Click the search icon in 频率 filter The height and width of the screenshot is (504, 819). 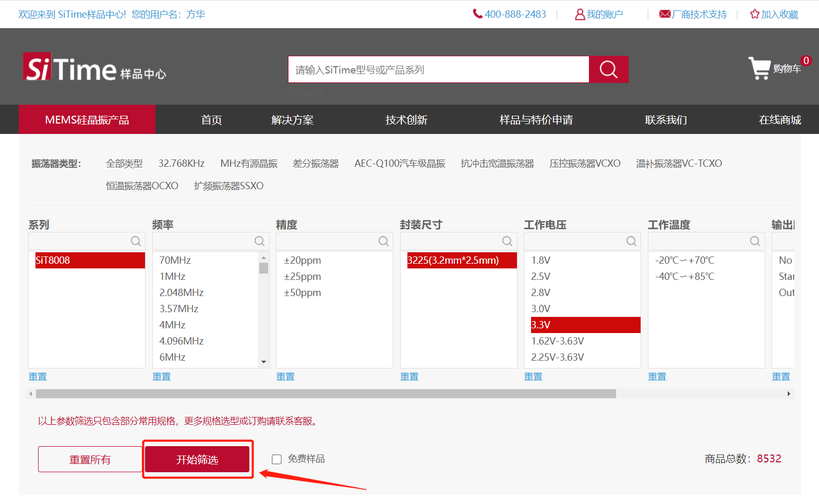(259, 241)
